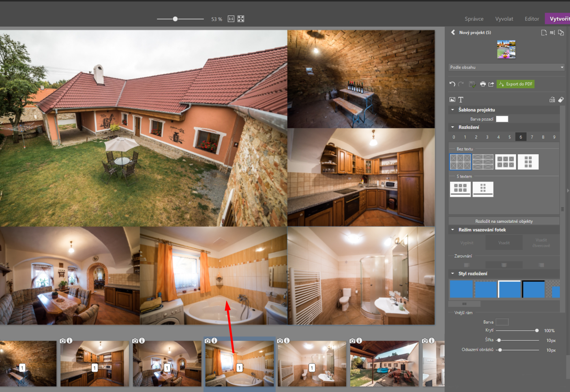Collapse the right side panel with the edge arrow
The width and height of the screenshot is (570, 392).
568,190
